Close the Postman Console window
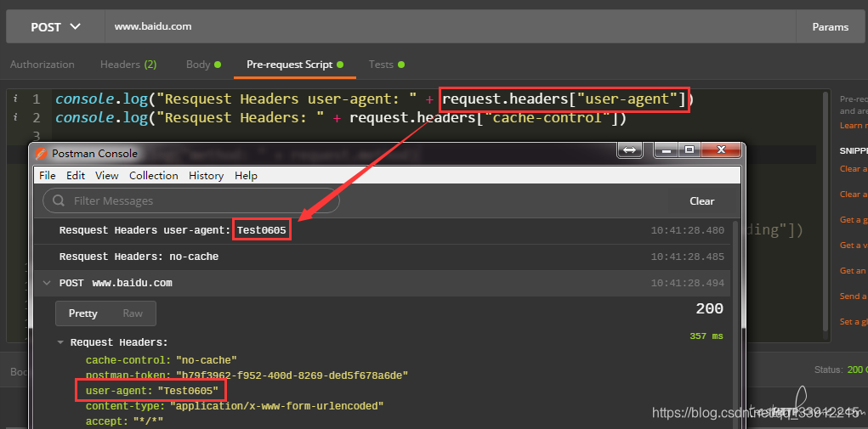 coord(721,150)
